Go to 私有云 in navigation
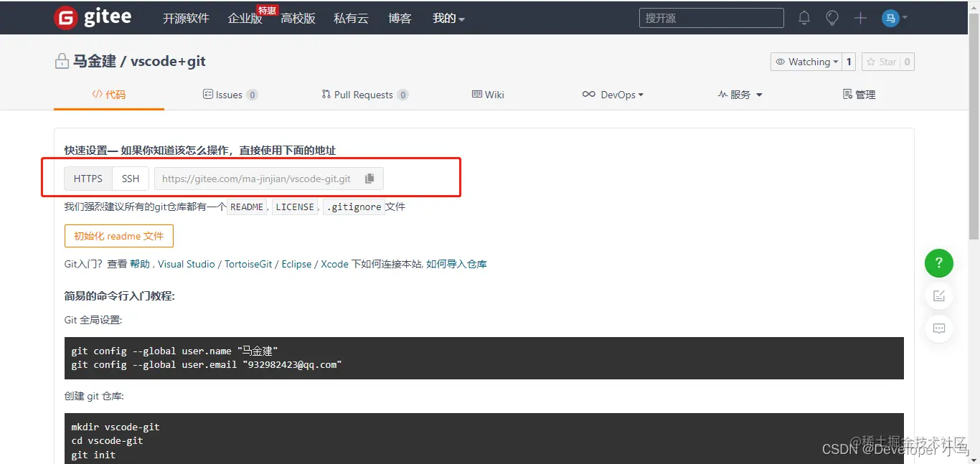 click(351, 19)
